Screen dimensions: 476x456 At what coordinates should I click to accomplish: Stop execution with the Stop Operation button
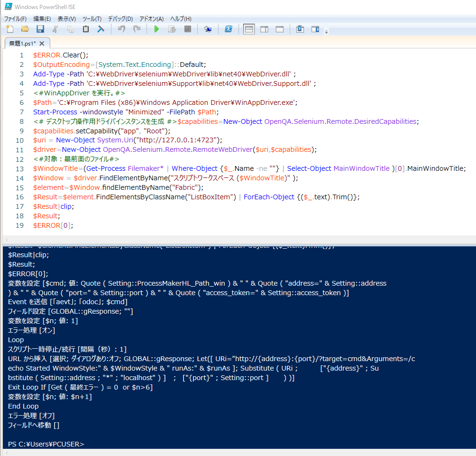187,29
